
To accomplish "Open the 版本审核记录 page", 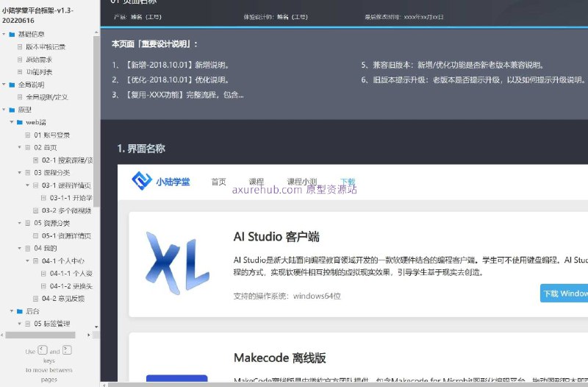I will coord(46,47).
